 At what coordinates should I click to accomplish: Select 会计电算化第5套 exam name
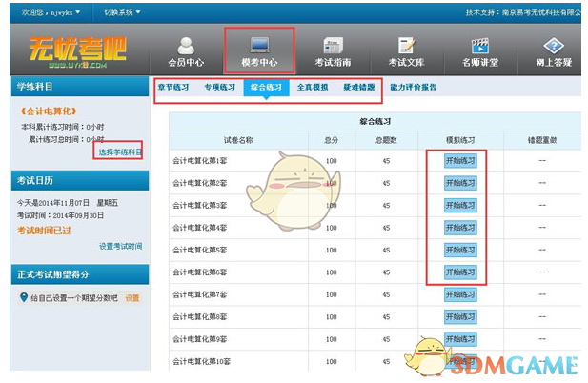(x=199, y=250)
